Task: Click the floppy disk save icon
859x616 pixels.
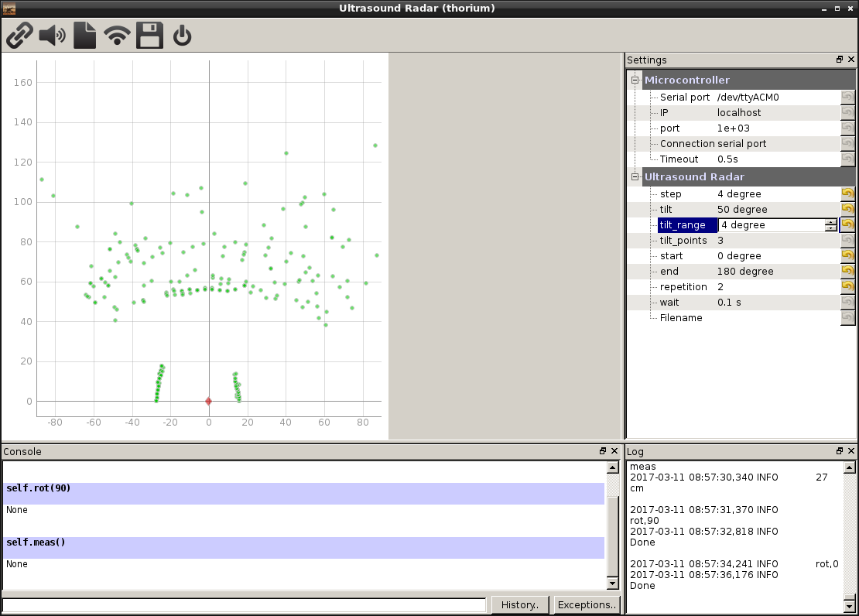Action: point(149,36)
